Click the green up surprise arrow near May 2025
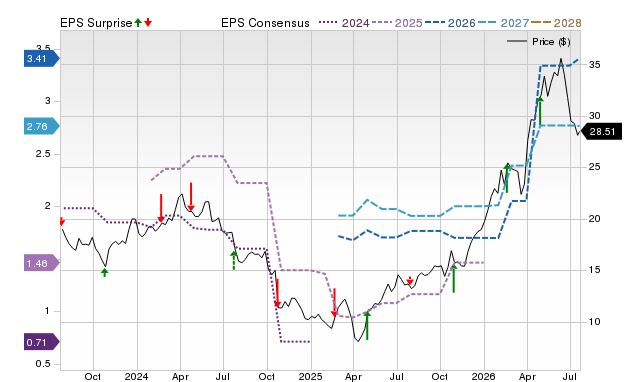The image size is (640, 382). coord(367,325)
